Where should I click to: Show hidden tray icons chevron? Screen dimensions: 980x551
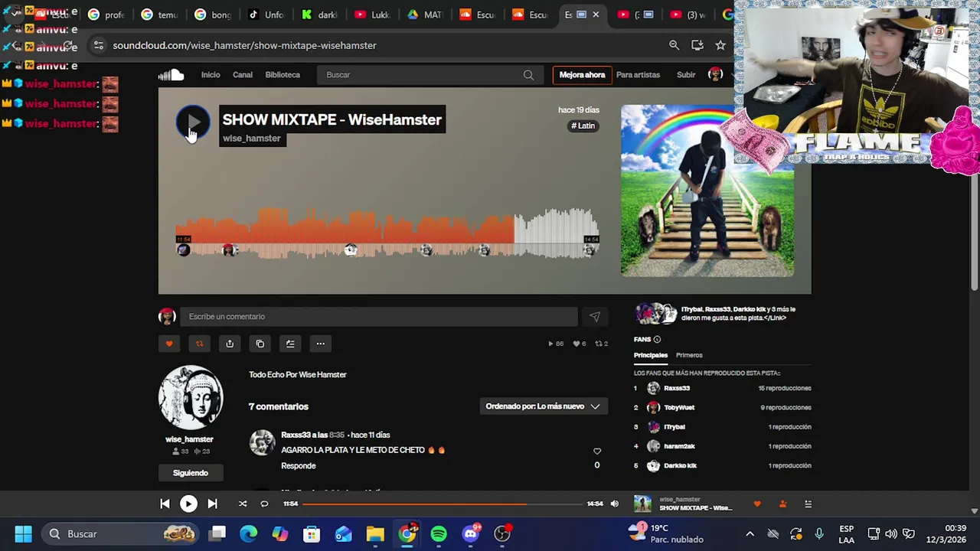(750, 534)
